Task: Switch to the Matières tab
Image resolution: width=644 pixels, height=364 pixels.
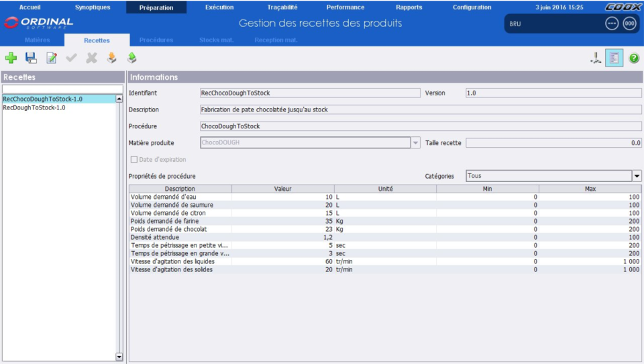Action: (x=37, y=40)
